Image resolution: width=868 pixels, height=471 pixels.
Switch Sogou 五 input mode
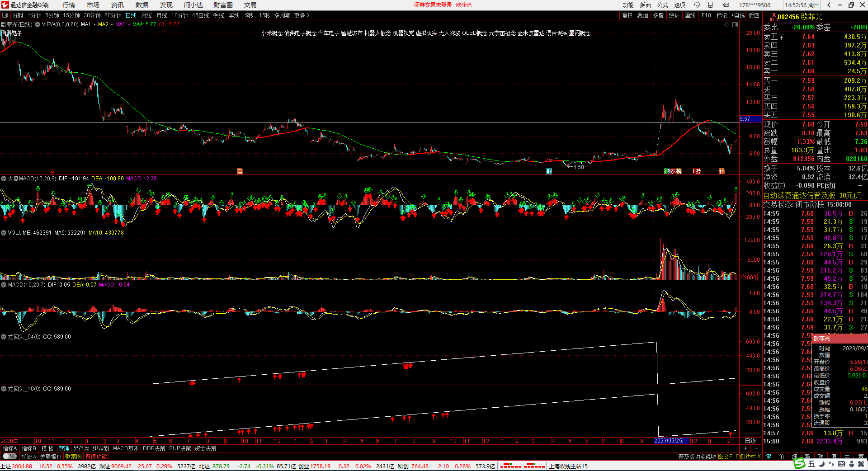pyautogui.click(x=811, y=464)
